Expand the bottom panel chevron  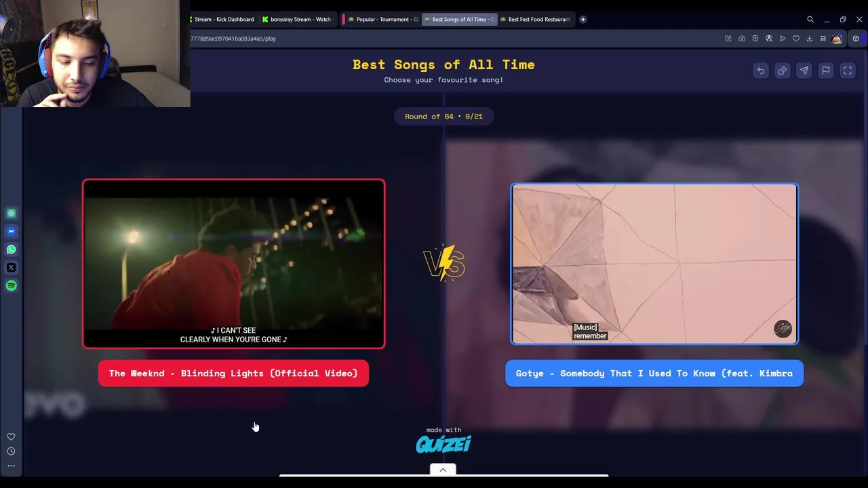(443, 470)
